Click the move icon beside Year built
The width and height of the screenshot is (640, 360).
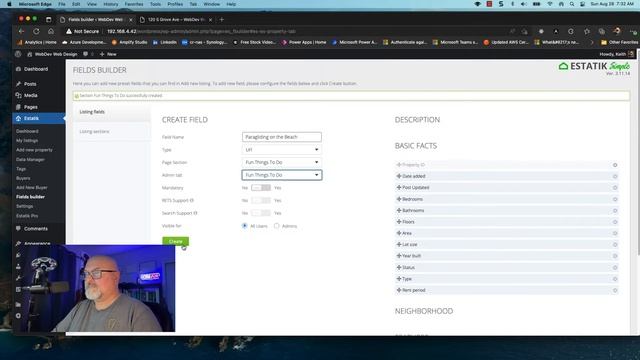(x=399, y=256)
